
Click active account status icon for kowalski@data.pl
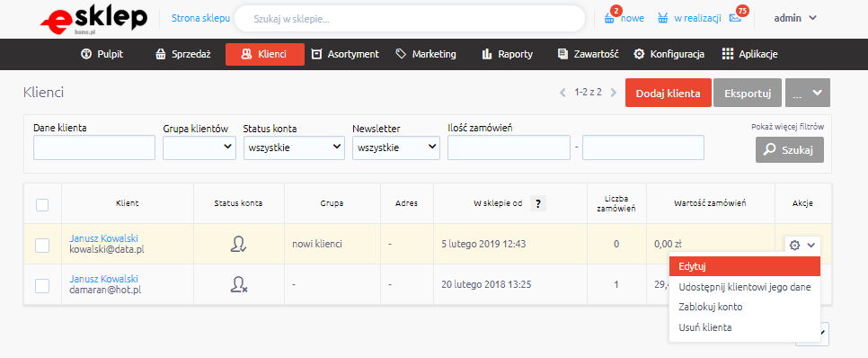(x=239, y=245)
